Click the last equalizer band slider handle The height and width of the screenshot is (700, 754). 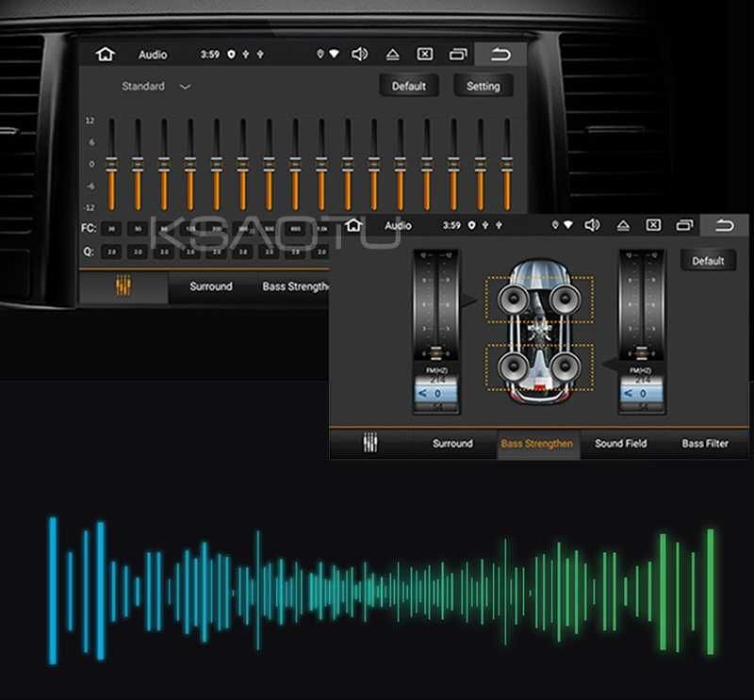point(506,164)
